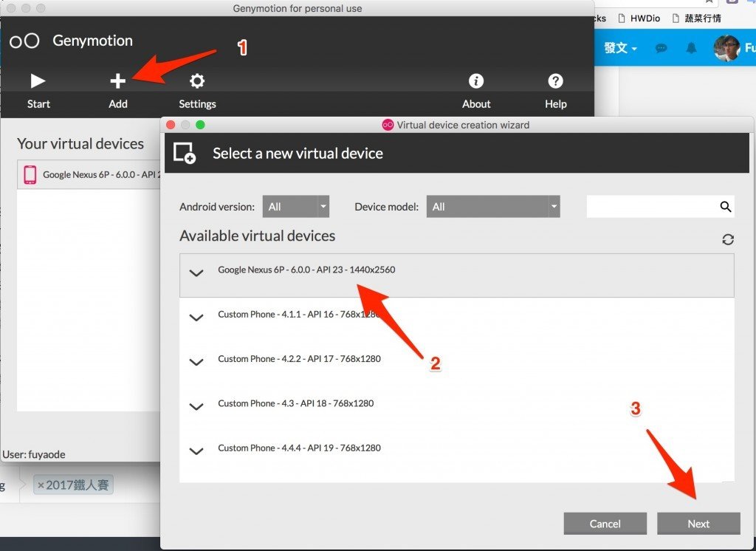This screenshot has width=756, height=551.
Task: Remove the 2017鐵人賽 tag
Action: click(x=41, y=485)
